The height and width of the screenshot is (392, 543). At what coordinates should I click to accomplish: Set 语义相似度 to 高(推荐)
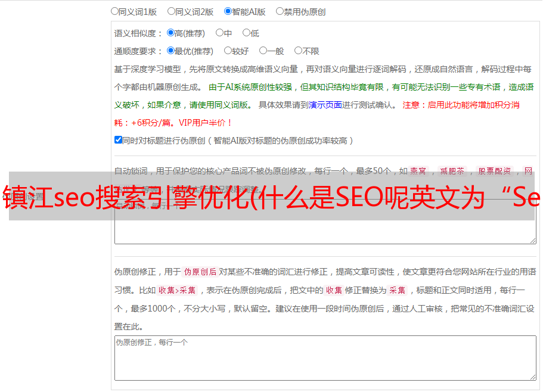click(x=170, y=33)
